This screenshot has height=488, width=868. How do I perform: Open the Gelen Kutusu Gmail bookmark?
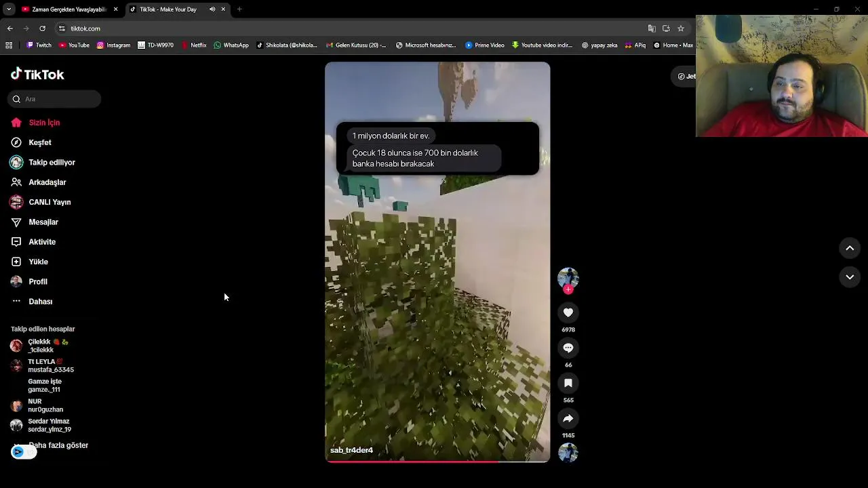pos(356,45)
